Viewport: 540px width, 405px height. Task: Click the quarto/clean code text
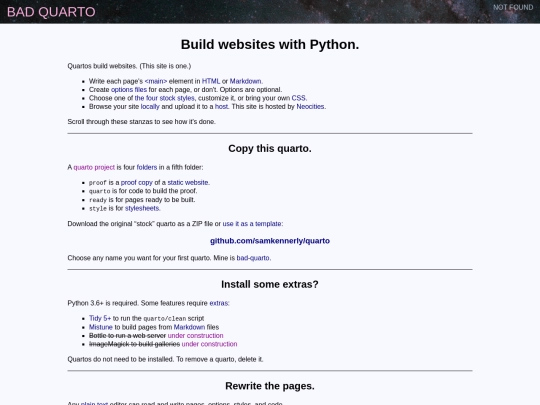click(x=165, y=319)
